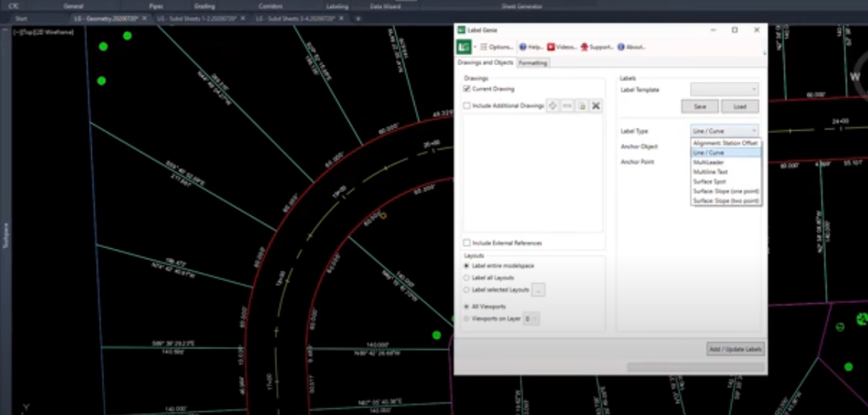Open the Label Template dropdown
Screen dimensions: 868x415
pos(725,89)
